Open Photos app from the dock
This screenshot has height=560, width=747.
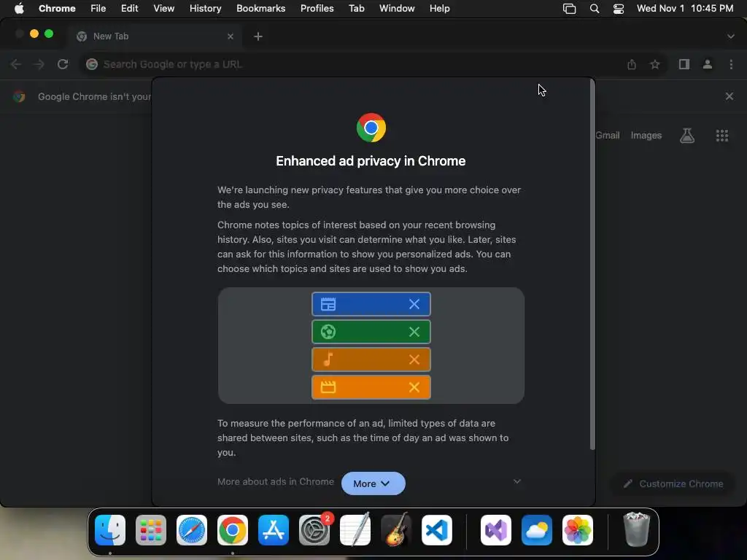pyautogui.click(x=578, y=530)
